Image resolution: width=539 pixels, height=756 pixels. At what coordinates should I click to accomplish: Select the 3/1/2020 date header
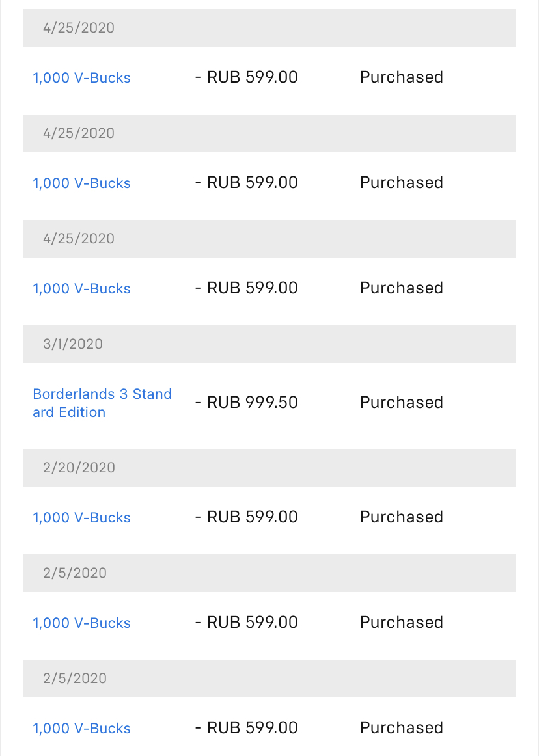click(269, 344)
